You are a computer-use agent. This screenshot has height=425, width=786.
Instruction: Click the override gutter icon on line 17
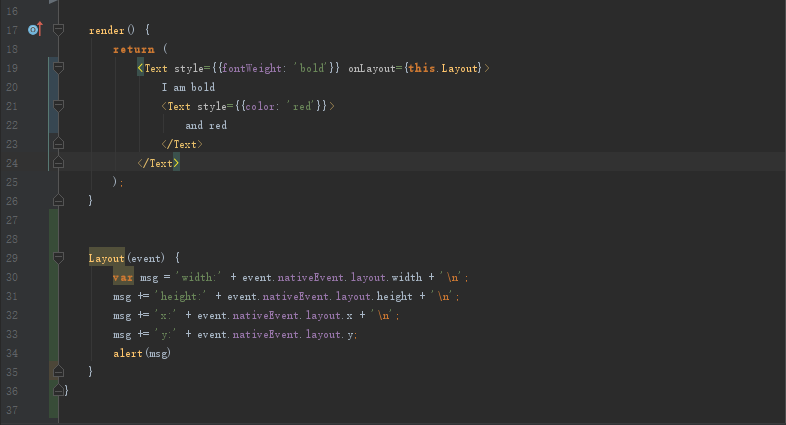(35, 30)
